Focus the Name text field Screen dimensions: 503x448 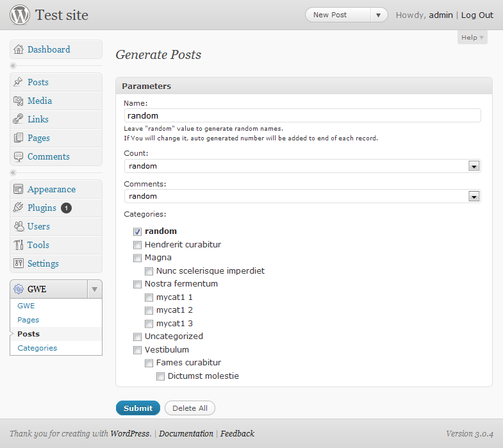click(302, 115)
